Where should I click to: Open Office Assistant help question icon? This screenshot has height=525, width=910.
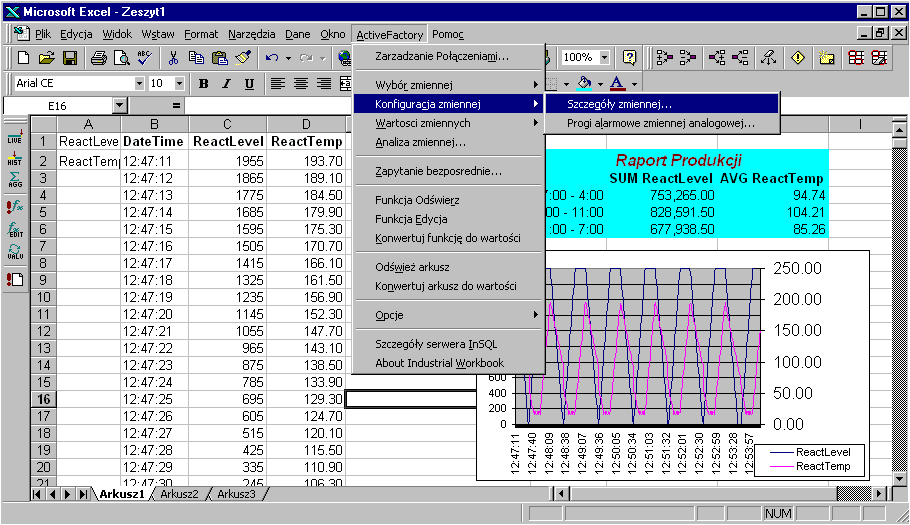[629, 57]
